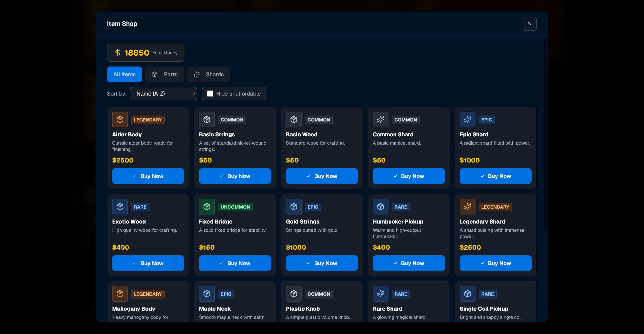Click the Rare Shard item title
Screen dimensions: 644x334
[x=387, y=309]
